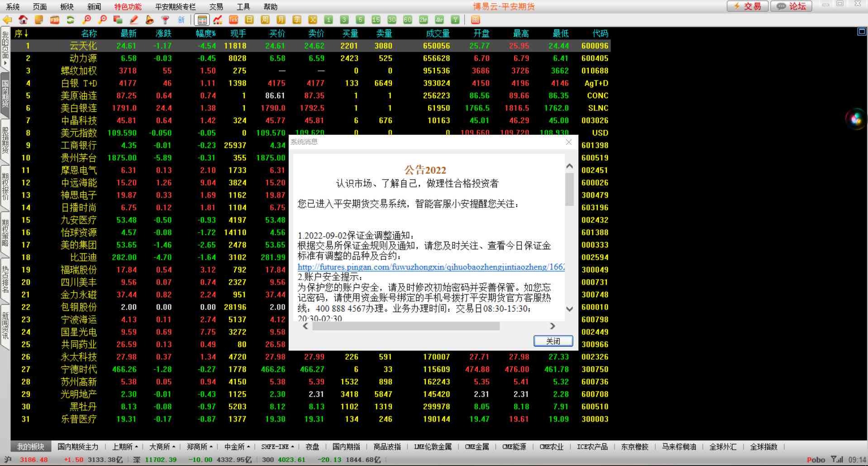Image resolution: width=868 pixels, height=466 pixels.
Task: Switch to 国内期货 sidebar tab
Action: click(5, 94)
